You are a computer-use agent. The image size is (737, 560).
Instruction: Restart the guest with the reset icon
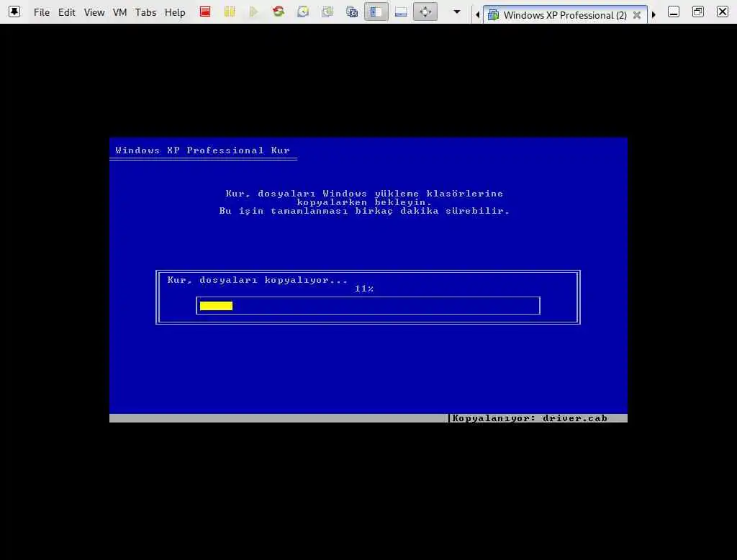click(279, 12)
